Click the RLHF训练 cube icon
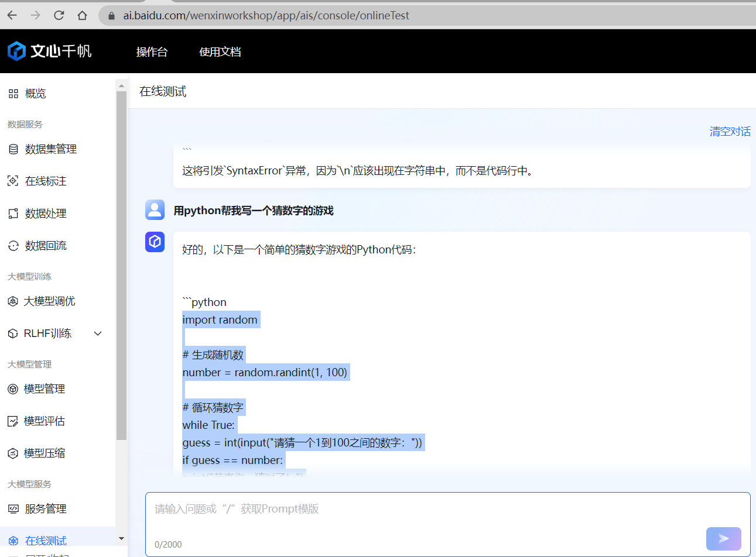The width and height of the screenshot is (756, 557). pyautogui.click(x=13, y=333)
